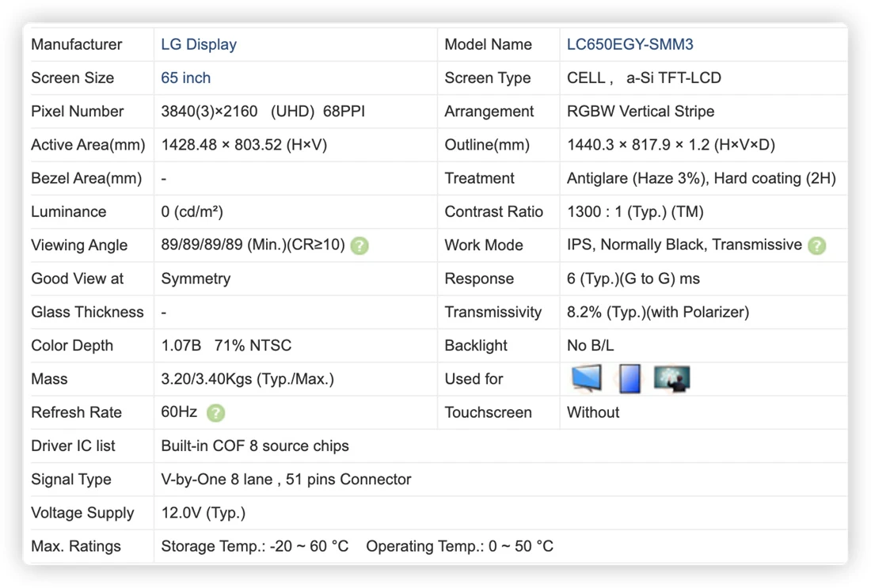The height and width of the screenshot is (588, 871).
Task: Click the refresh rate value "60Hz"
Action: pos(179,412)
